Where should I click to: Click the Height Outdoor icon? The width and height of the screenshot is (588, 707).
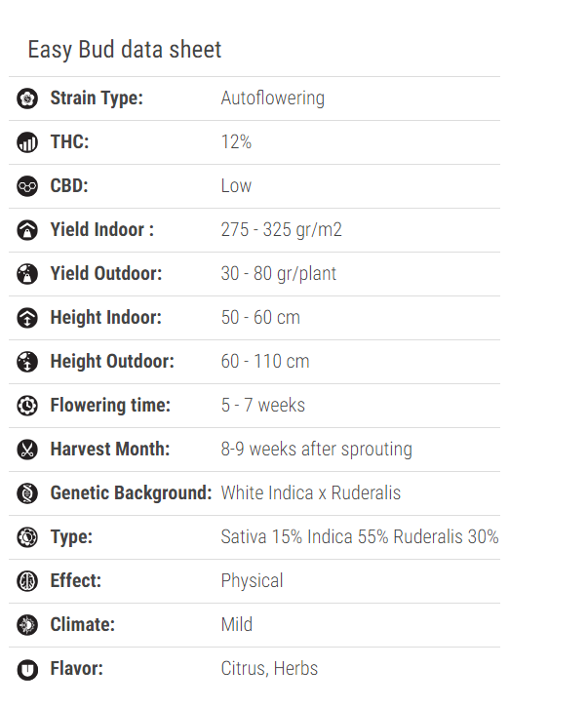tap(27, 362)
